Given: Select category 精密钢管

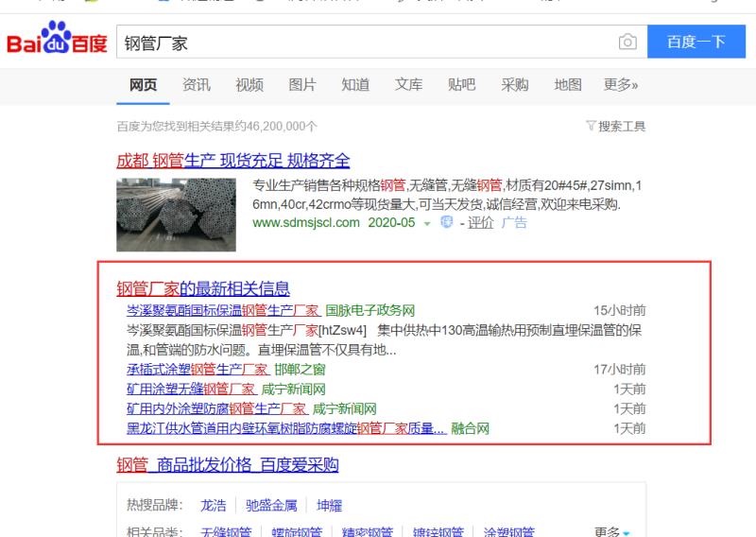Looking at the screenshot, I should coord(368,532).
